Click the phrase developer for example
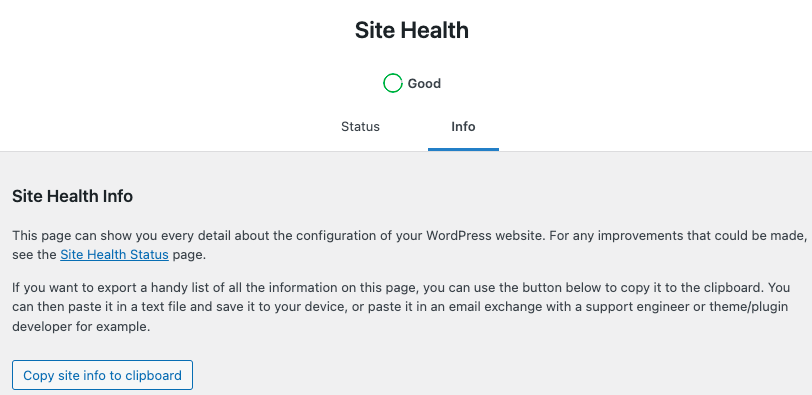 (x=81, y=328)
